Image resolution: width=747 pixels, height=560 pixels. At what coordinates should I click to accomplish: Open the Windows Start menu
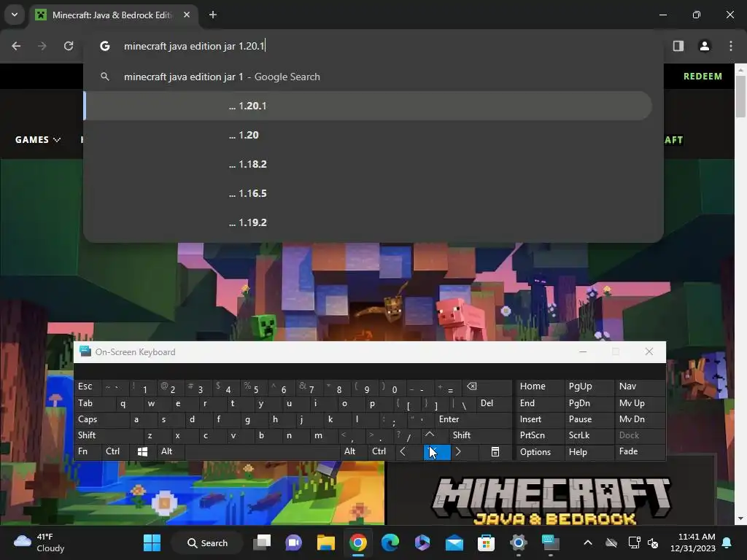(x=152, y=542)
